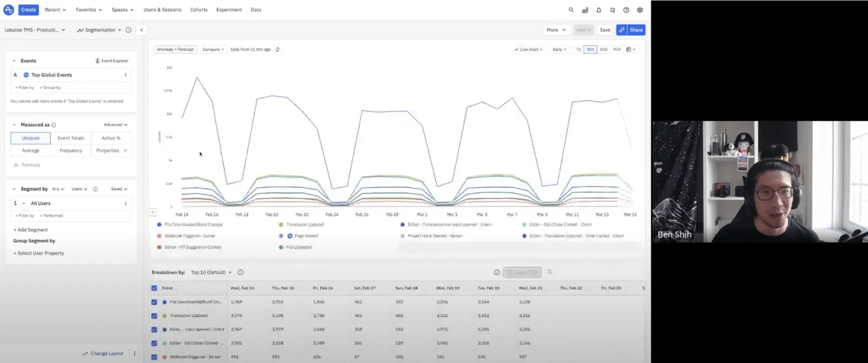Expand the Daily interval dropdown
The height and width of the screenshot is (363, 868).
click(559, 49)
